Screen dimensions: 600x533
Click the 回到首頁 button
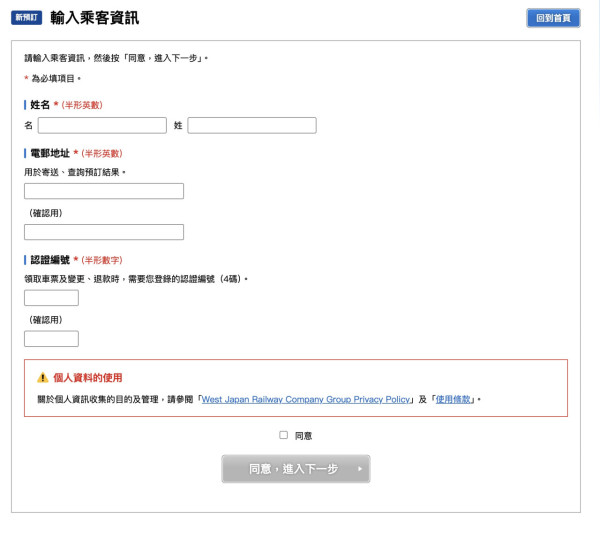(x=553, y=18)
